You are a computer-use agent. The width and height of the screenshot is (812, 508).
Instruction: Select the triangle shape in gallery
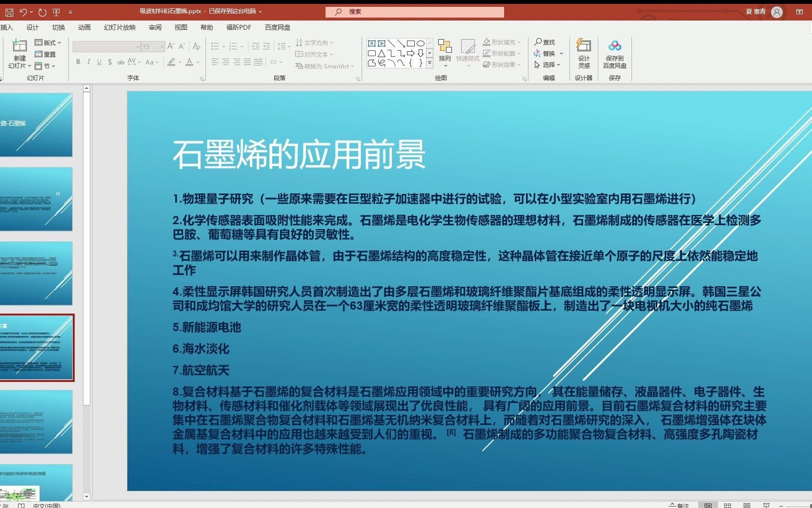pos(382,53)
